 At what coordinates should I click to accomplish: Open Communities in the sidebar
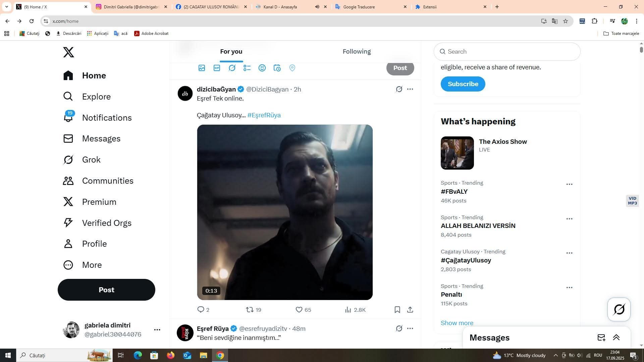(x=98, y=181)
